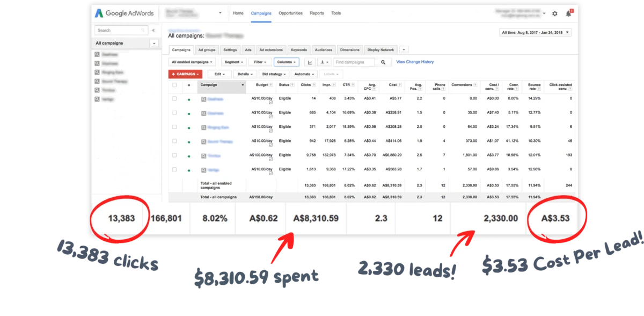The height and width of the screenshot is (316, 644).
Task: Click into the Find campaigns field
Action: pos(355,62)
